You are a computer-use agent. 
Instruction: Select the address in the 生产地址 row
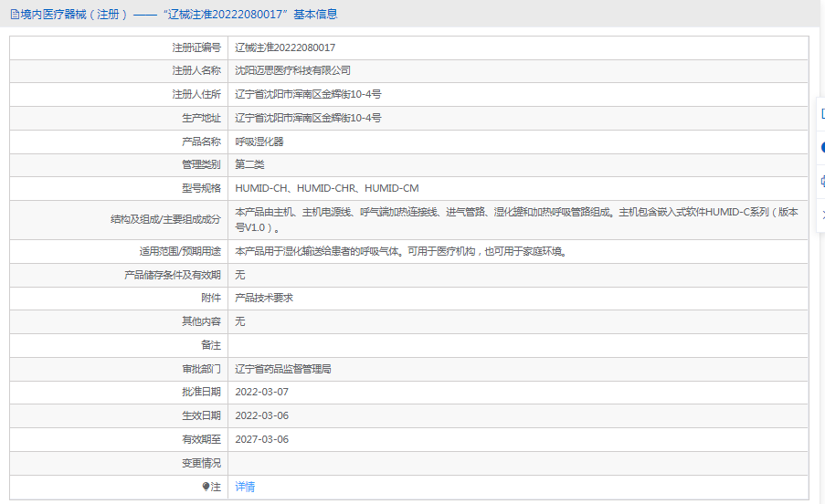tap(308, 118)
